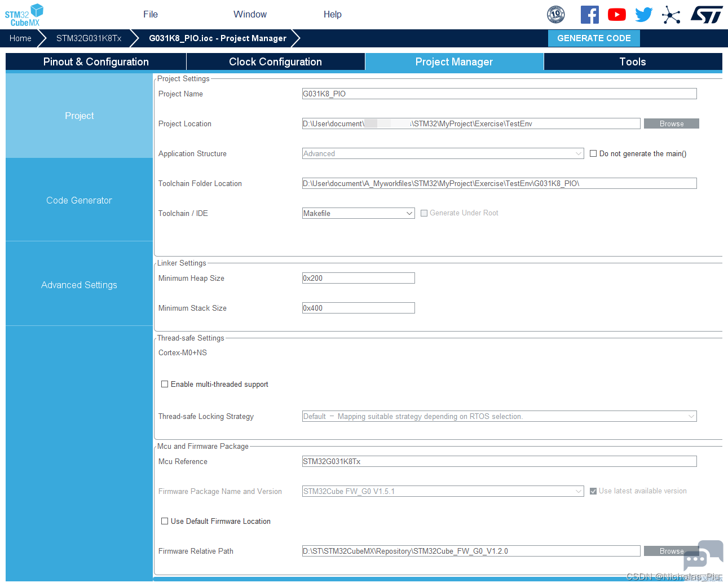This screenshot has width=728, height=587.
Task: Switch to the Tools tab
Action: click(633, 61)
